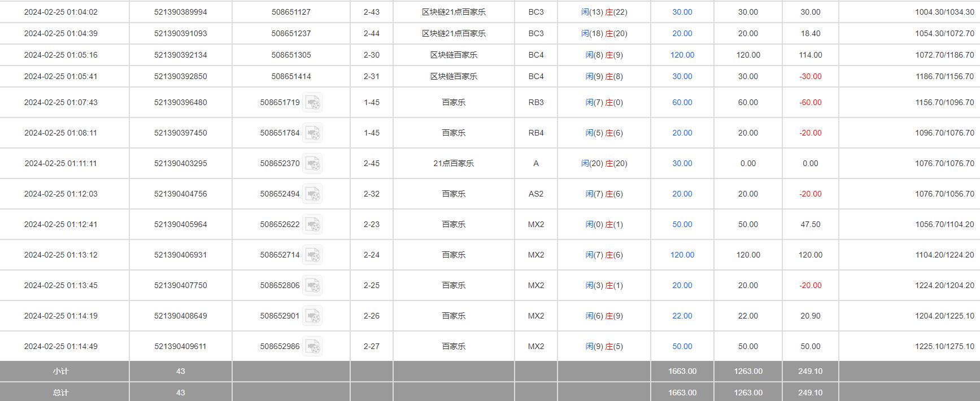The image size is (980, 401).
Task: Open blue 60.00 bet amount in RB3 row
Action: 682,102
